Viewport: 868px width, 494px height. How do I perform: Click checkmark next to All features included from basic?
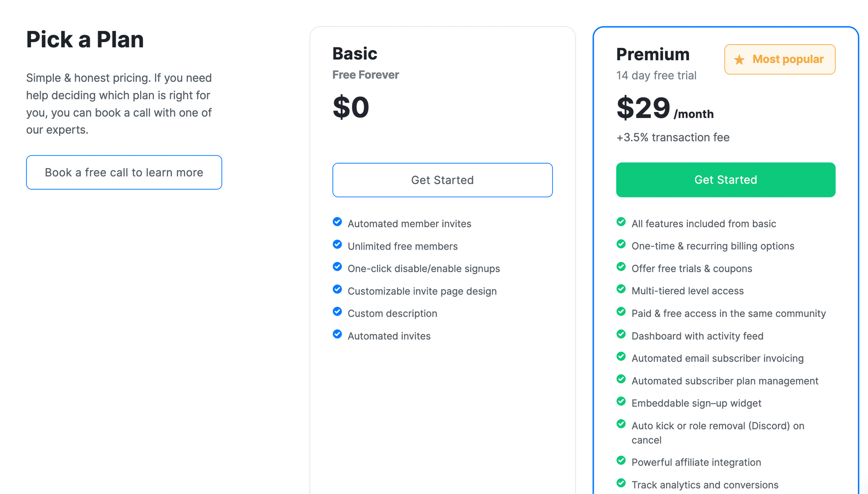pos(621,222)
